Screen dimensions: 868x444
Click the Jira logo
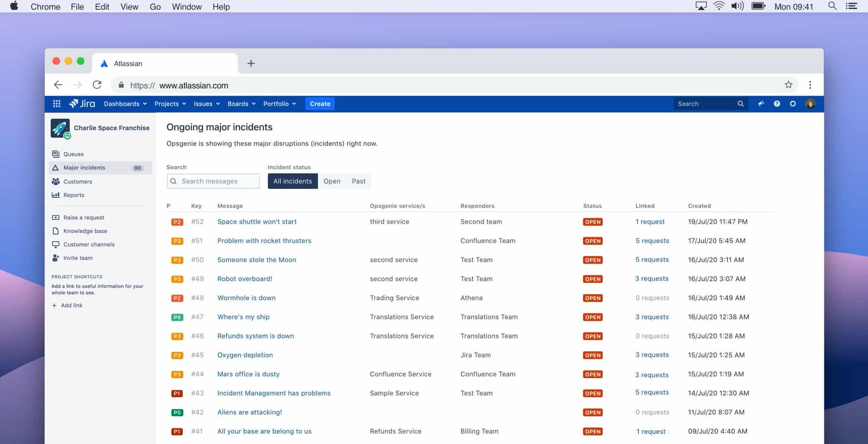82,104
